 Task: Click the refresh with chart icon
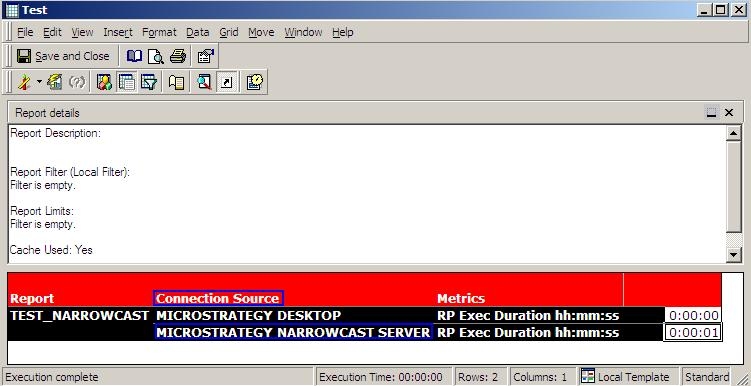[x=55, y=82]
